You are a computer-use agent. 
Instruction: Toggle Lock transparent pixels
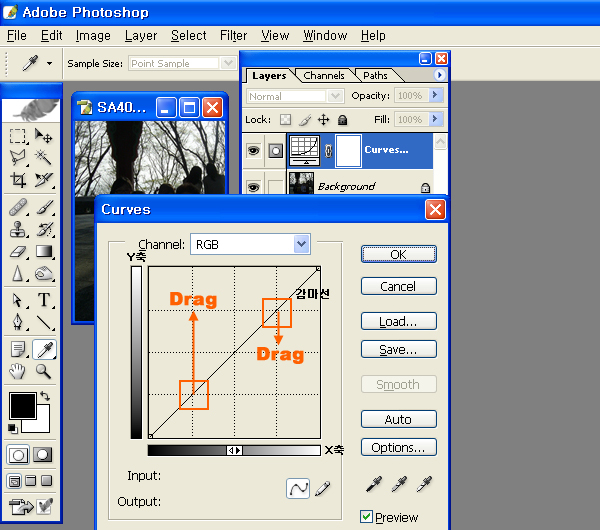click(x=285, y=120)
